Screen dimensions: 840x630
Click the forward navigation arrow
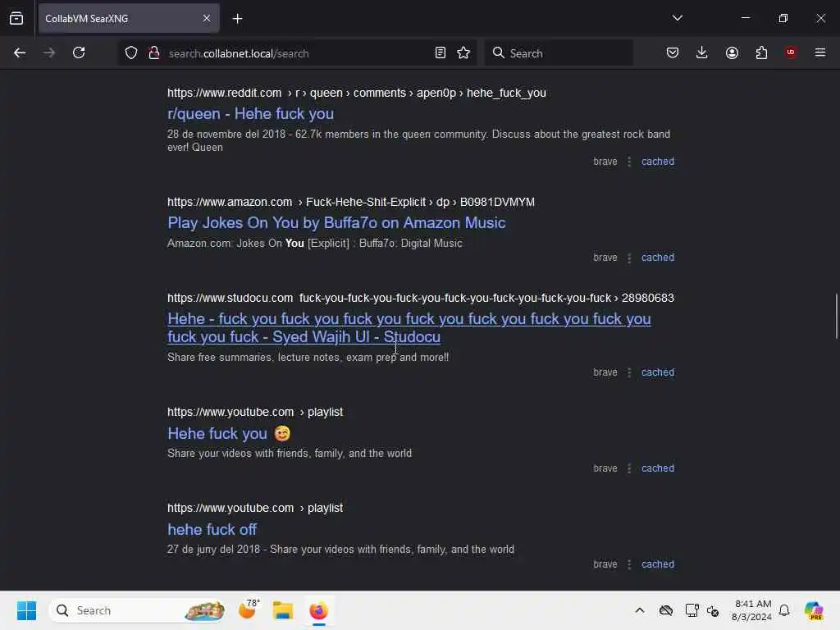(48, 52)
